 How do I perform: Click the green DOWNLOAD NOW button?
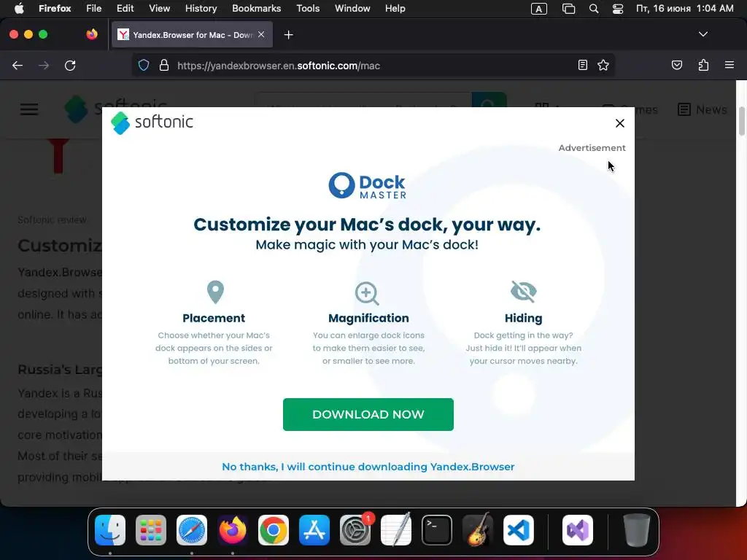(368, 414)
